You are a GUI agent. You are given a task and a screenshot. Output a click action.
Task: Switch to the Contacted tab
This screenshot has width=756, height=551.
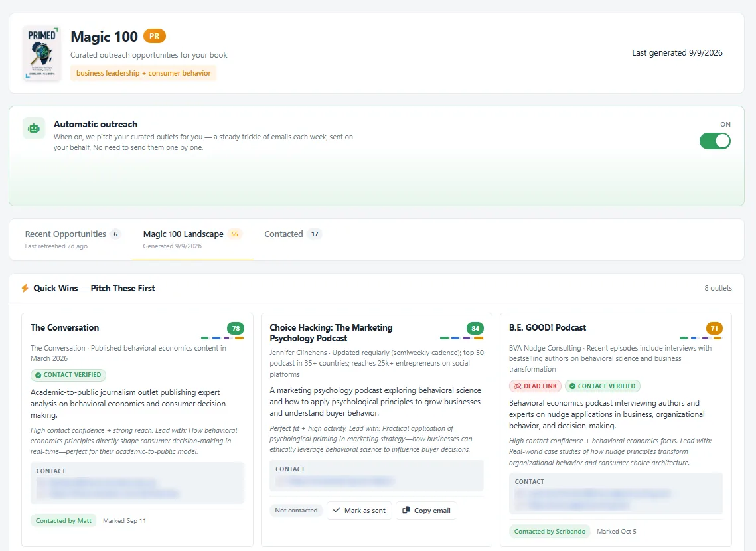click(293, 234)
